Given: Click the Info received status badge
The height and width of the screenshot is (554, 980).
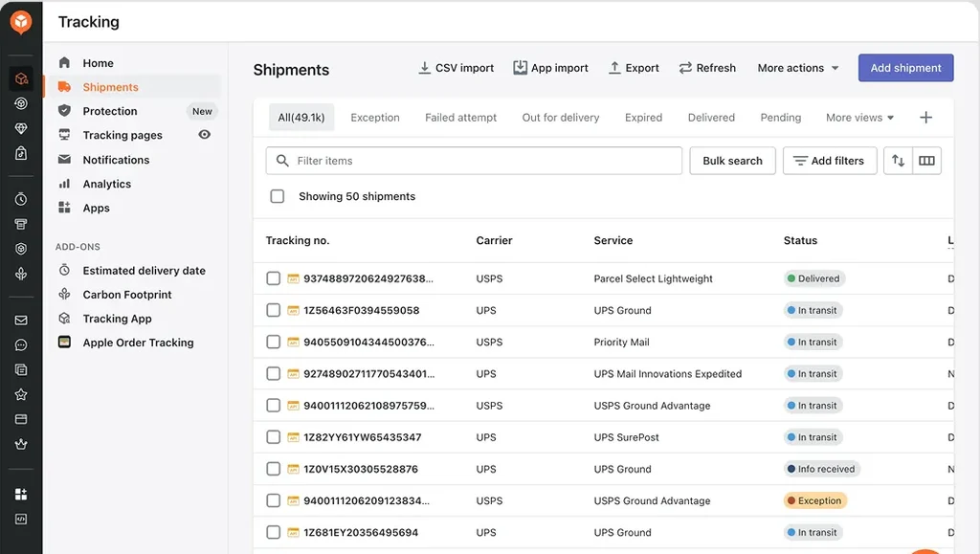Looking at the screenshot, I should 821,469.
